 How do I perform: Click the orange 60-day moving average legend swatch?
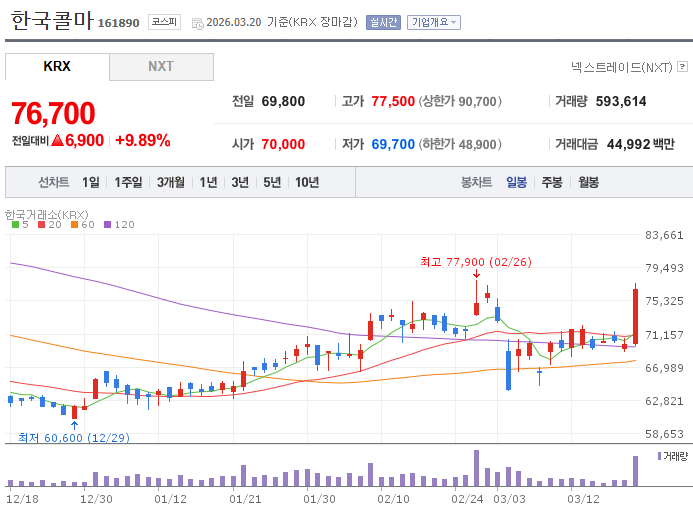pos(74,225)
